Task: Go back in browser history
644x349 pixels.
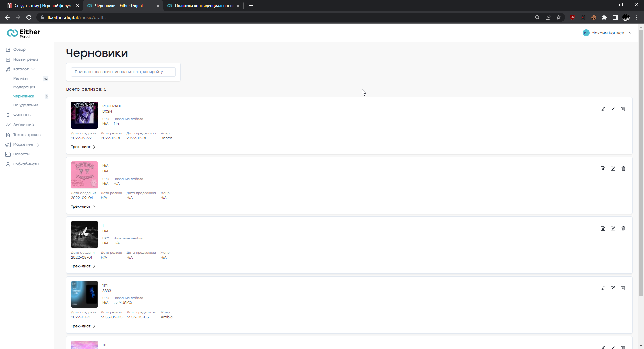Action: coord(7,17)
